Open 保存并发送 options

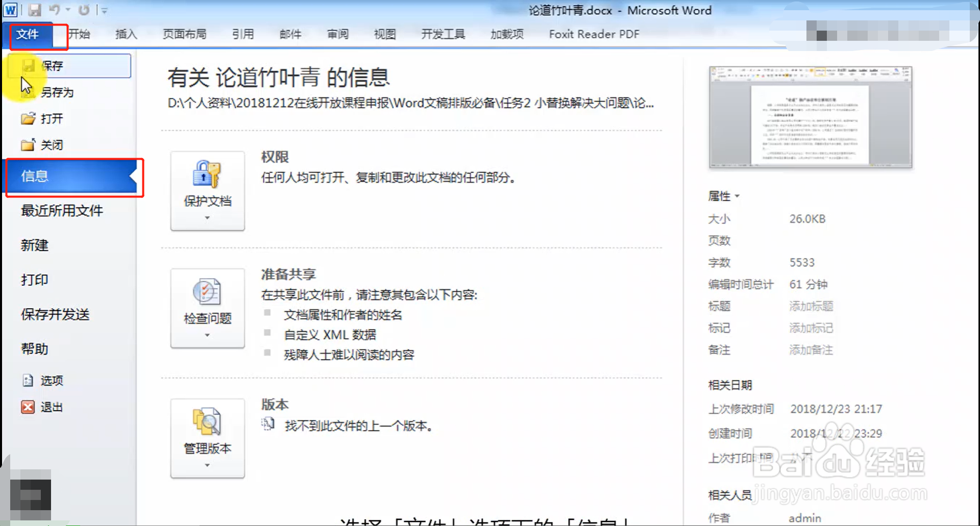pyautogui.click(x=55, y=314)
